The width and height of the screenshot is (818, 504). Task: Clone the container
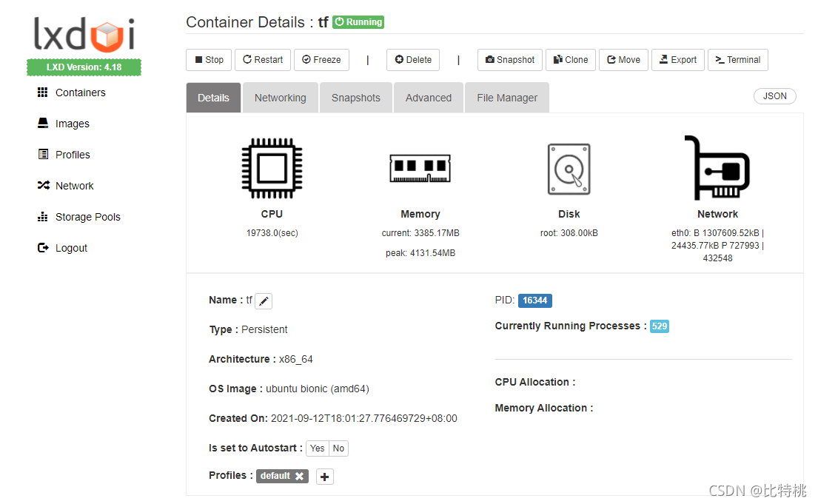pyautogui.click(x=571, y=59)
